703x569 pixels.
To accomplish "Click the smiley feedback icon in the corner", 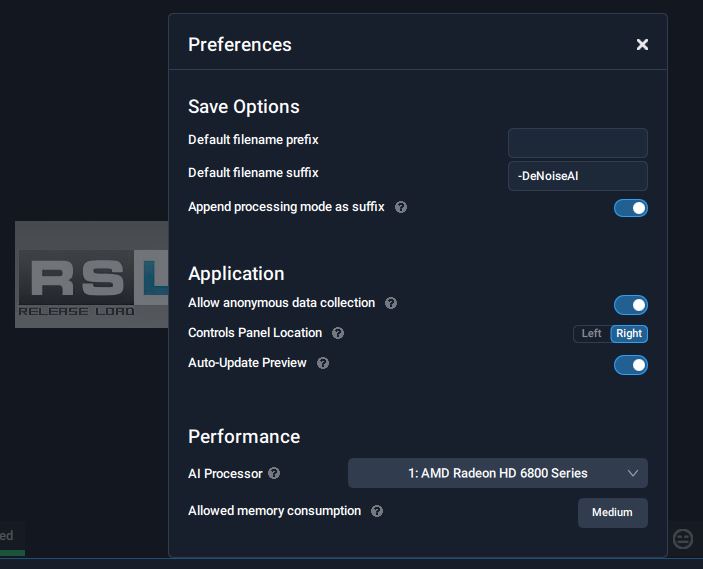I will point(683,539).
